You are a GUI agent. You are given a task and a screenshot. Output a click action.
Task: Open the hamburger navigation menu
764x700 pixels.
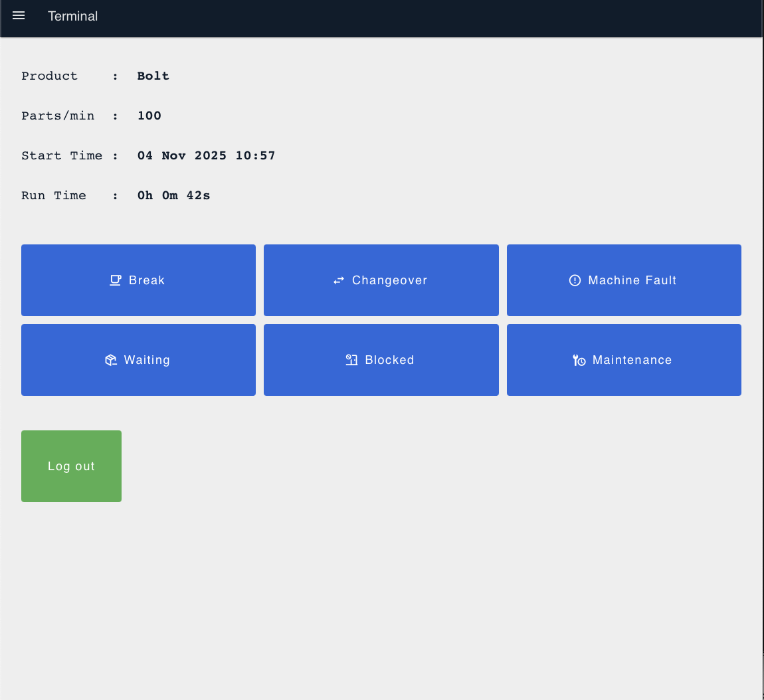(x=19, y=15)
